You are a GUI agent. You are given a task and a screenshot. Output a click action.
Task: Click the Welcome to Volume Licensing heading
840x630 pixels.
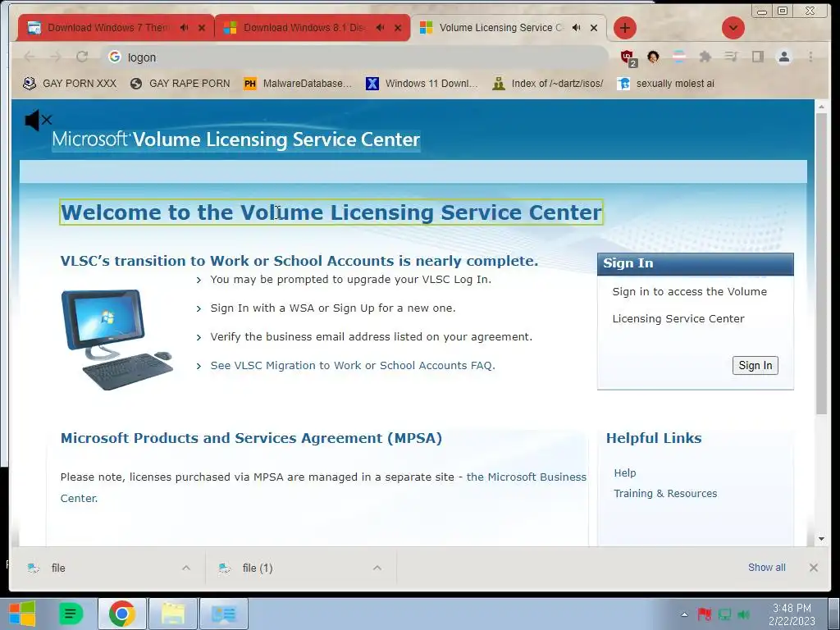point(331,212)
